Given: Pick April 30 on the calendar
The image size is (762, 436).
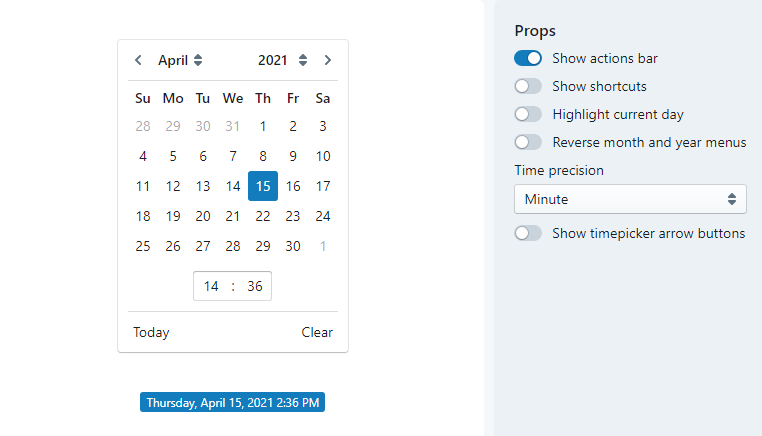Looking at the screenshot, I should (293, 246).
